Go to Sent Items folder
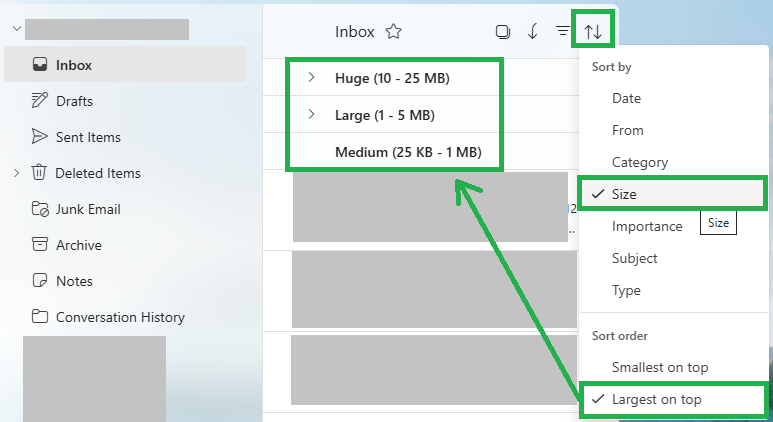This screenshot has height=422, width=773. click(88, 137)
